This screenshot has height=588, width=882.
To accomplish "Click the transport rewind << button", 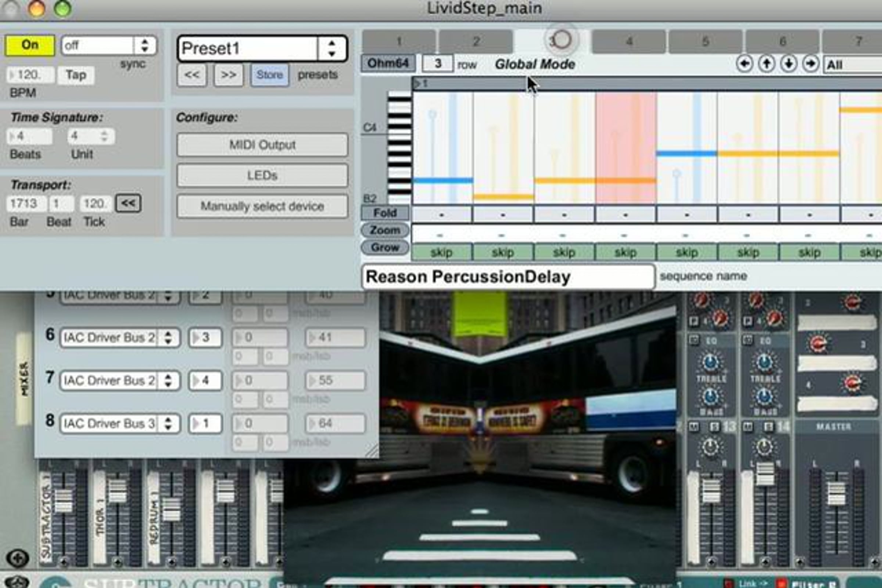I will pyautogui.click(x=128, y=203).
